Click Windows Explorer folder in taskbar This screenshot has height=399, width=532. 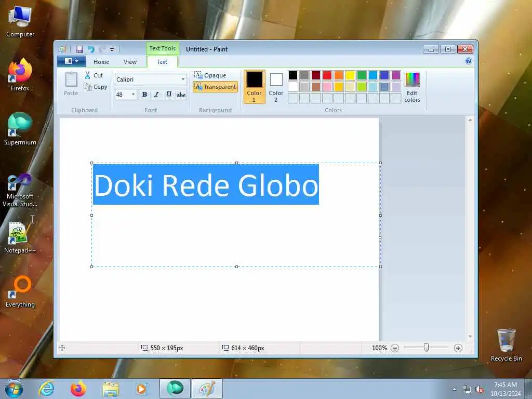[x=111, y=389]
